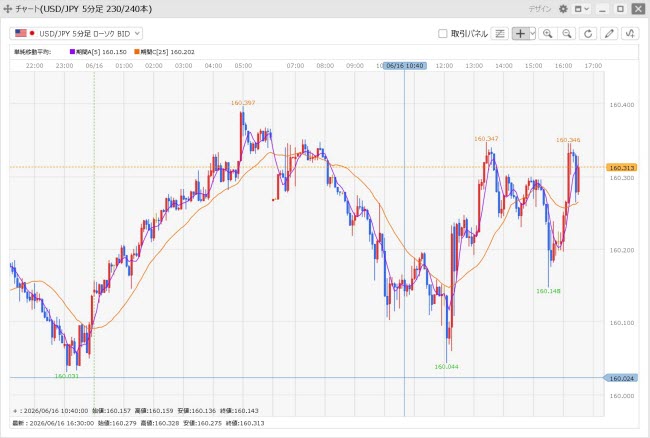
Task: Click the move handle icon in title bar
Action: click(x=7, y=9)
